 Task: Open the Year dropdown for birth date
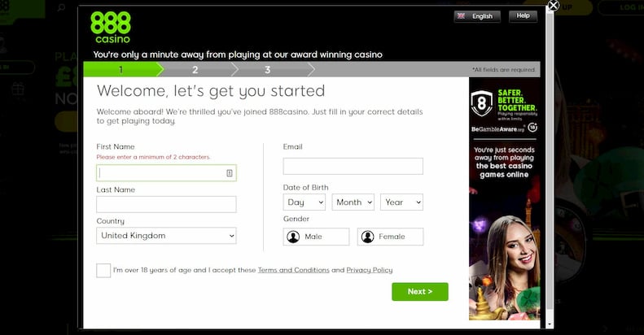coord(401,202)
